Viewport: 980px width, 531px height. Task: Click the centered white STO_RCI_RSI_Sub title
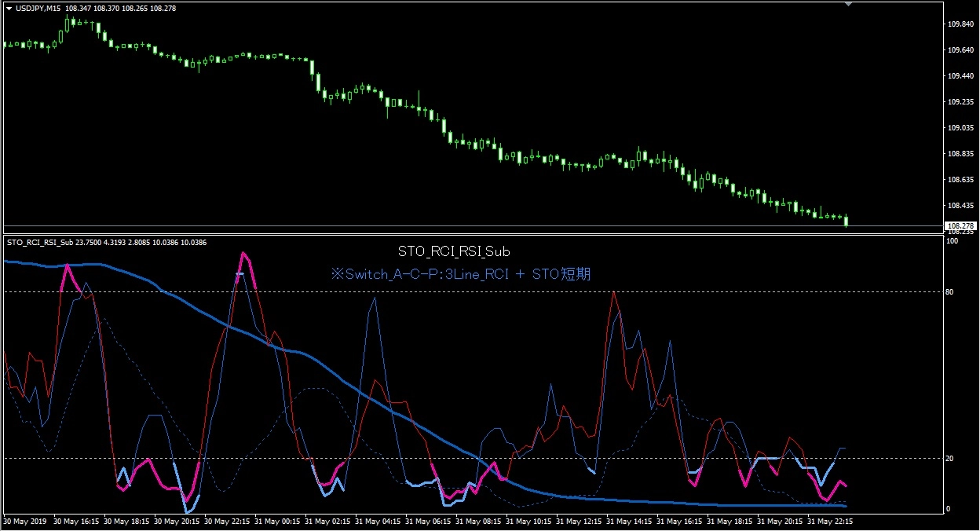[x=454, y=252]
